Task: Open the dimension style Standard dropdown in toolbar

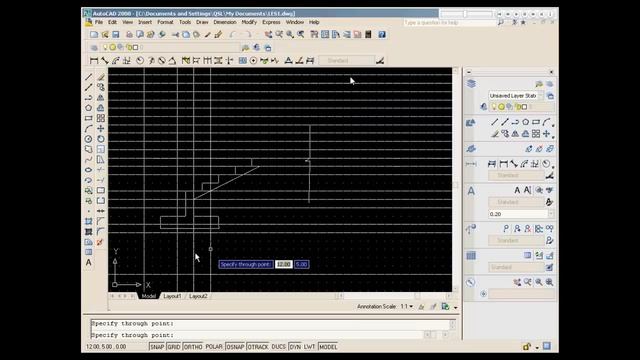Action: (x=347, y=61)
